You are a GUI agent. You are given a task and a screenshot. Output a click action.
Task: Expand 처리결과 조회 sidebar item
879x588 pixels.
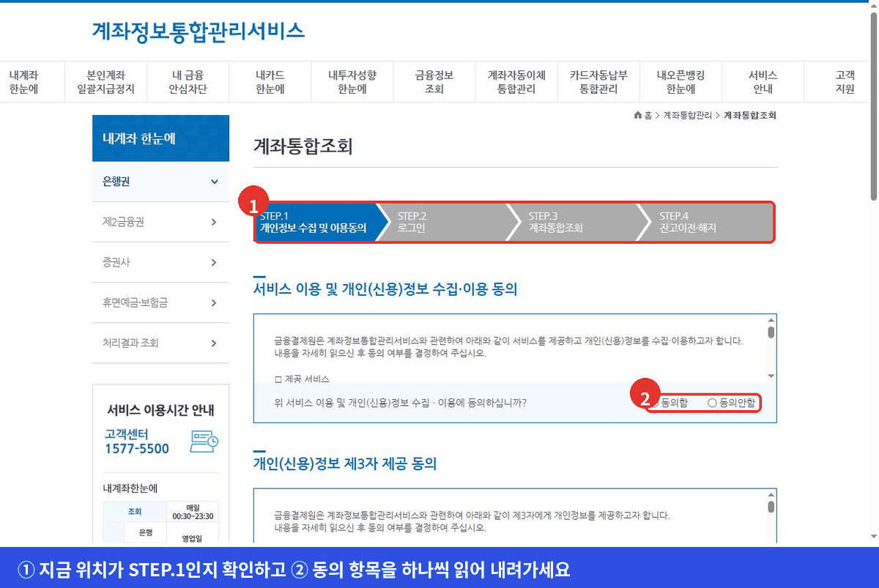point(160,343)
